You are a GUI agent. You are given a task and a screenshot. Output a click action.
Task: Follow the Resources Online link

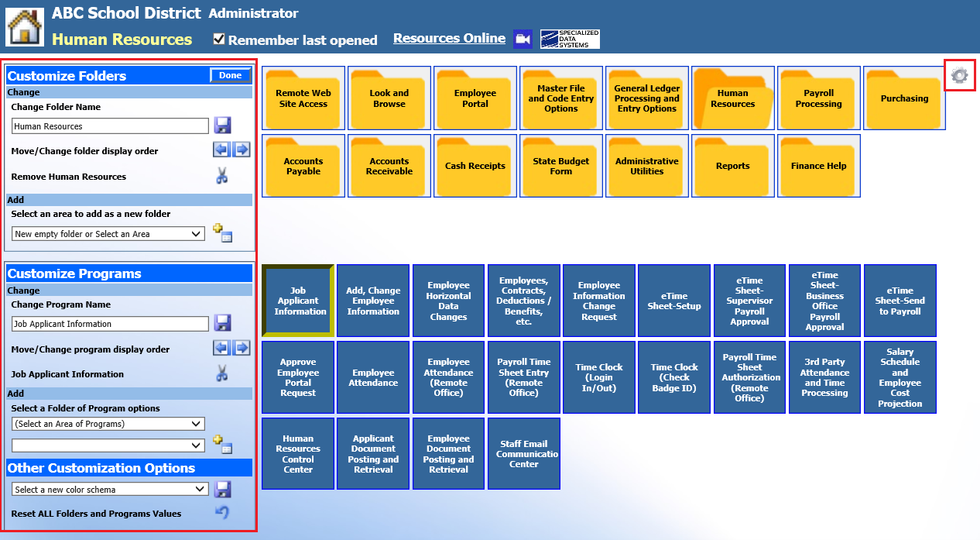[449, 38]
